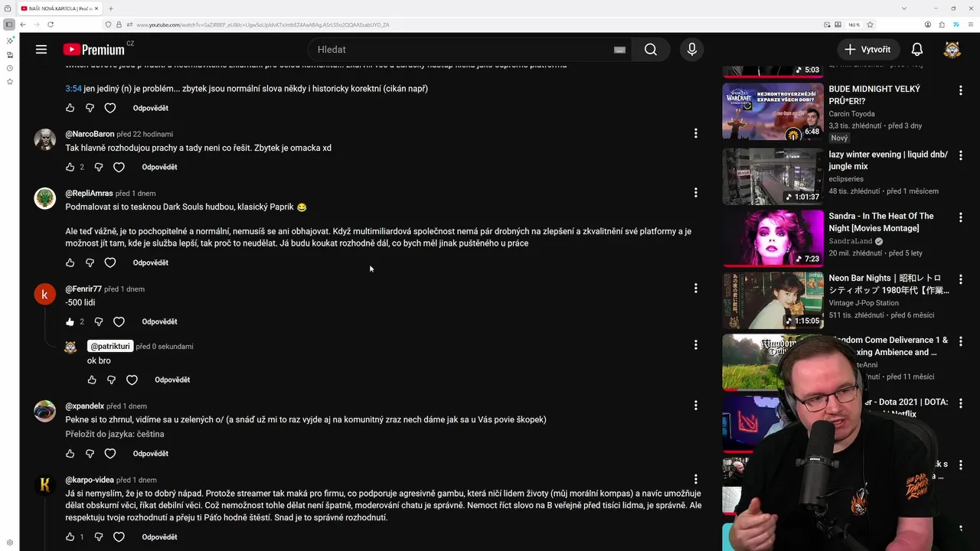980x551 pixels.
Task: Open options for Sandra video
Action: pos(961,217)
